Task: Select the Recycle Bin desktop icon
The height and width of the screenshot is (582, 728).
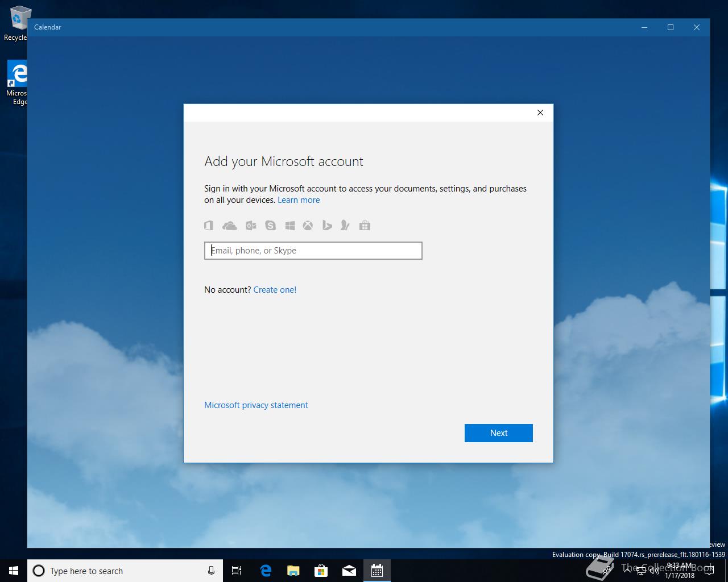Action: pyautogui.click(x=17, y=23)
